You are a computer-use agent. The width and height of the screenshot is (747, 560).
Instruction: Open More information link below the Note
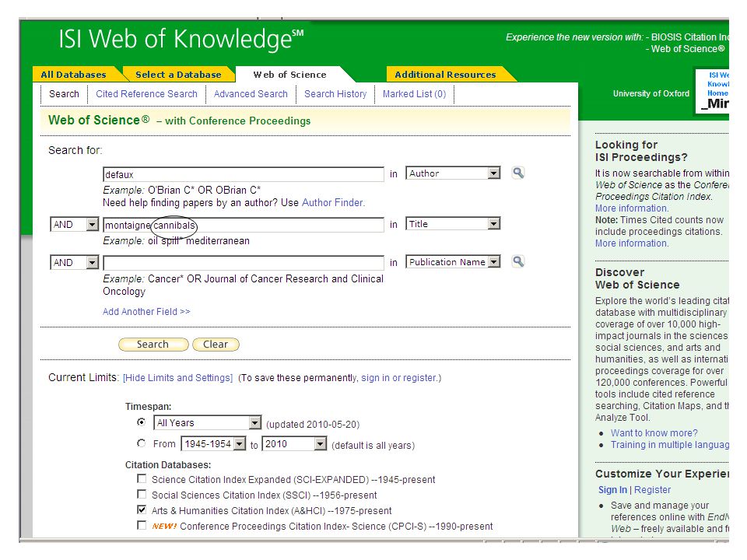[632, 243]
